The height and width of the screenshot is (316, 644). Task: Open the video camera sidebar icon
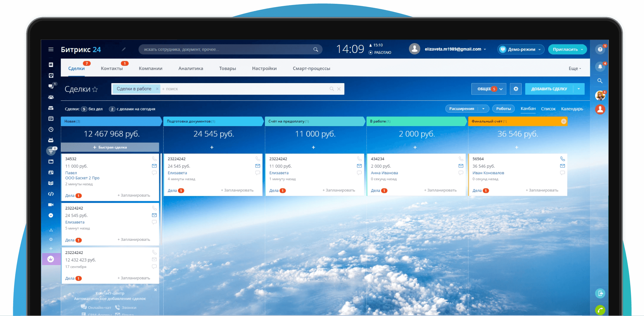tap(51, 205)
